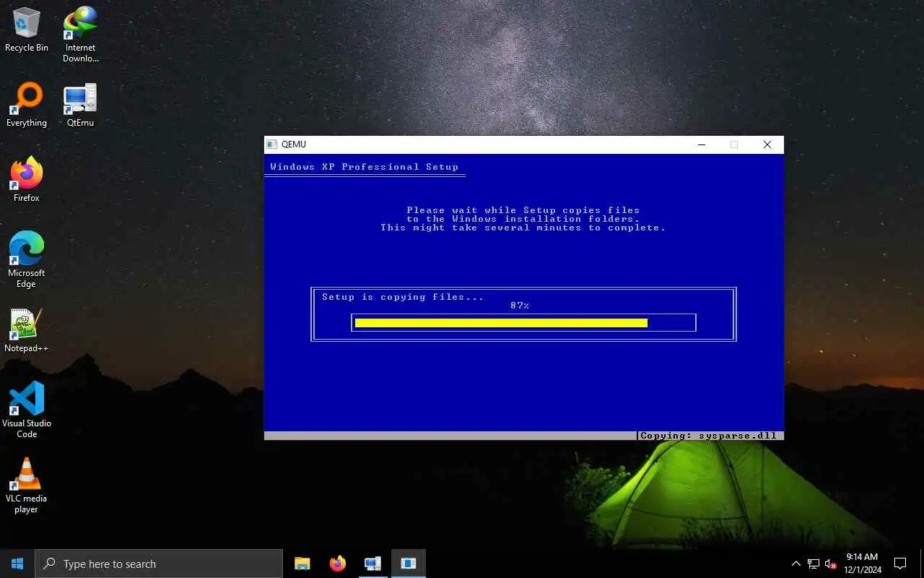Click the 'Copying: sysparse.dll' status text
Viewport: 924px width, 578px height.
[708, 436]
